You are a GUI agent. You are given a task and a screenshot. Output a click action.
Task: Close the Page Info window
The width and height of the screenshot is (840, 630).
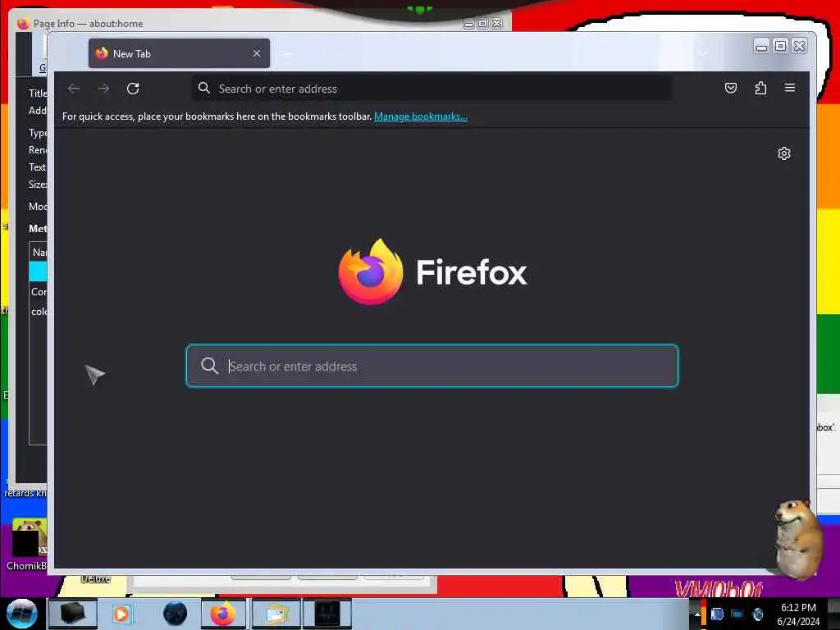497,24
